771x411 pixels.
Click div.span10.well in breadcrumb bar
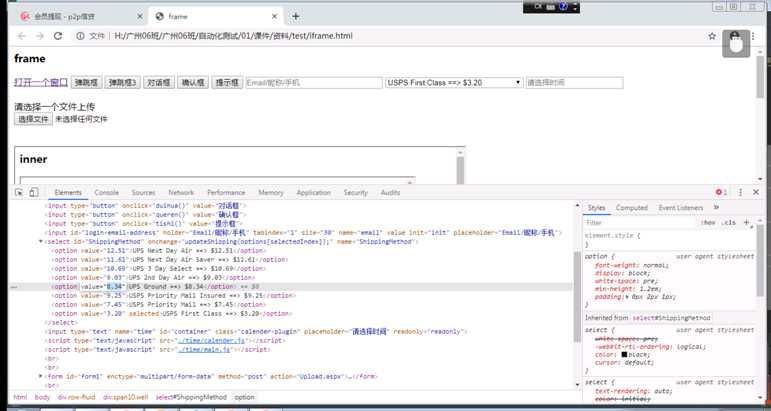[125, 397]
